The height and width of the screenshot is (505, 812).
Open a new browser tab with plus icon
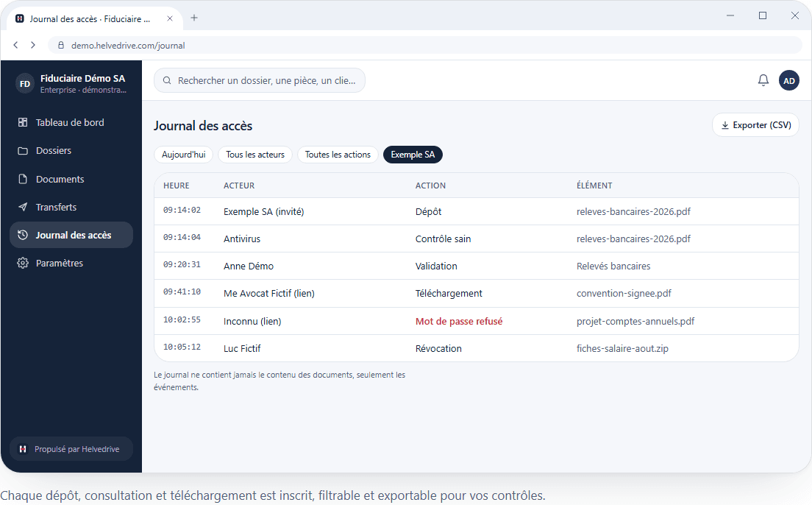pyautogui.click(x=194, y=18)
